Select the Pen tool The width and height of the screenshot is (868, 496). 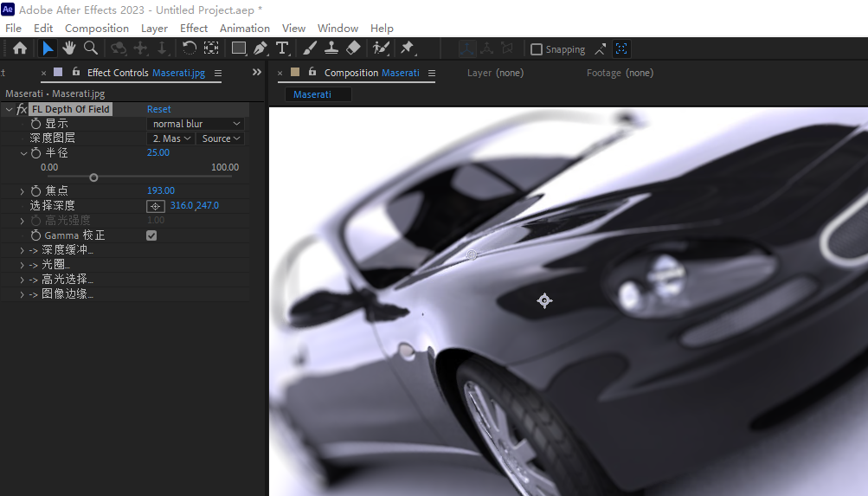pos(260,48)
